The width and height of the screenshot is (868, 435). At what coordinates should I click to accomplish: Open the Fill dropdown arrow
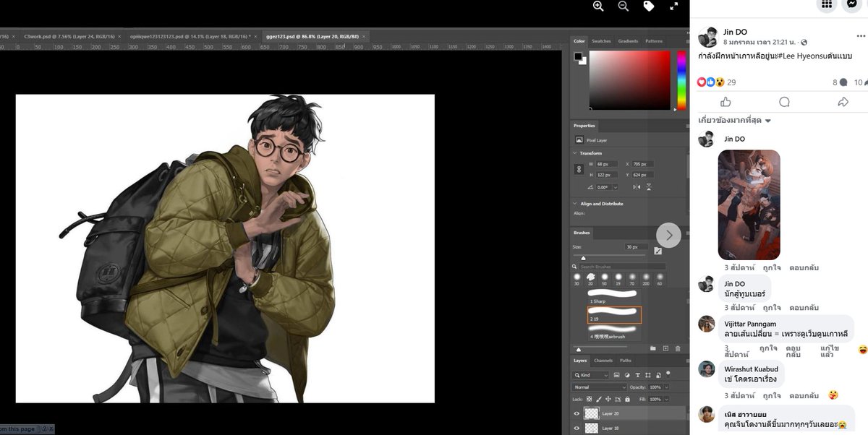pos(668,399)
